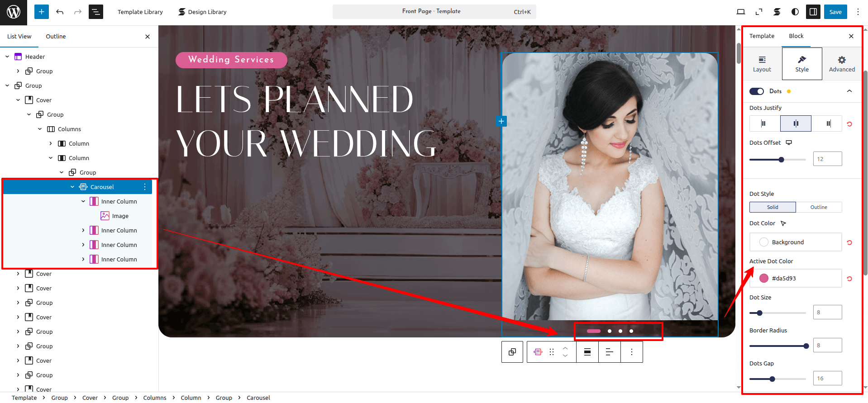The image size is (868, 403).
Task: Reset the Active Dot Color value
Action: point(849,279)
